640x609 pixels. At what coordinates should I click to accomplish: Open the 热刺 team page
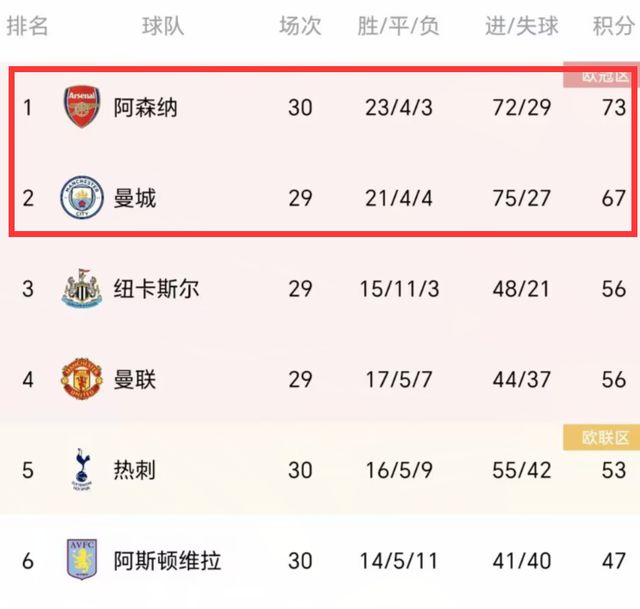135,470
